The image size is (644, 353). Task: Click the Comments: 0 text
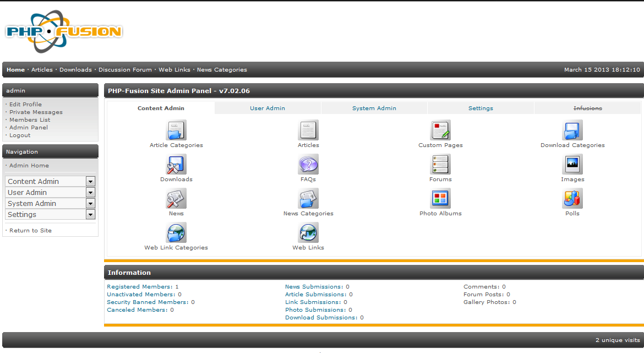(x=484, y=287)
